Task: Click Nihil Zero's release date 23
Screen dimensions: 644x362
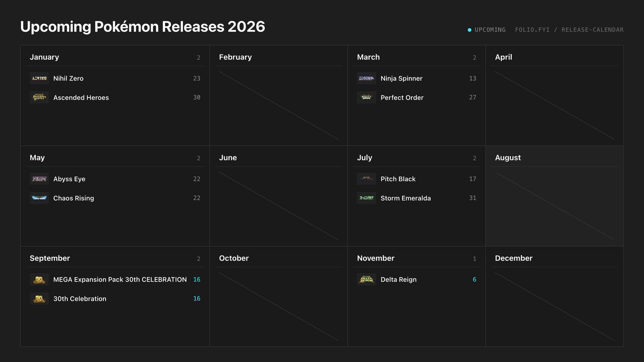Action: pos(197,78)
